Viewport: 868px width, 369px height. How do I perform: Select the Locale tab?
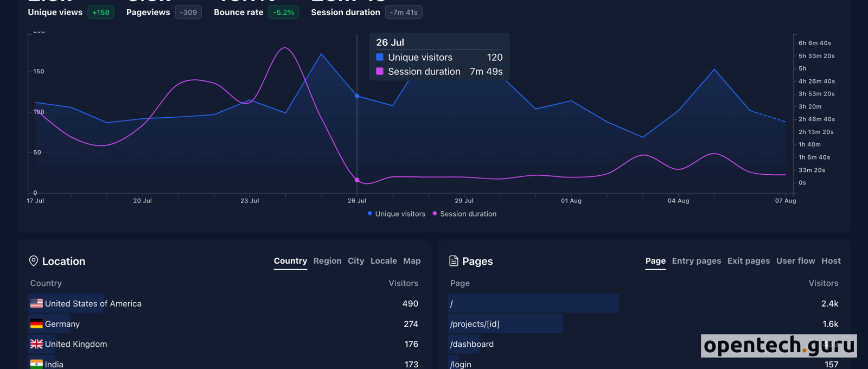point(384,261)
